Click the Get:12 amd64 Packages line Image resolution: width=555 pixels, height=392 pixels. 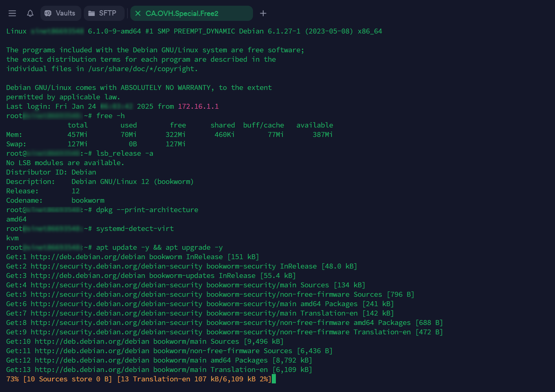click(x=159, y=360)
